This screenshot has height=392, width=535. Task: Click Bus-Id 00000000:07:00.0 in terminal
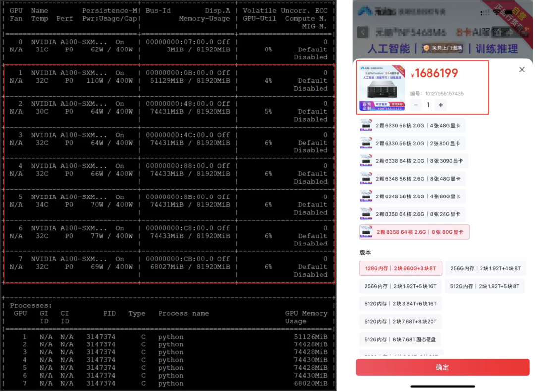point(179,42)
